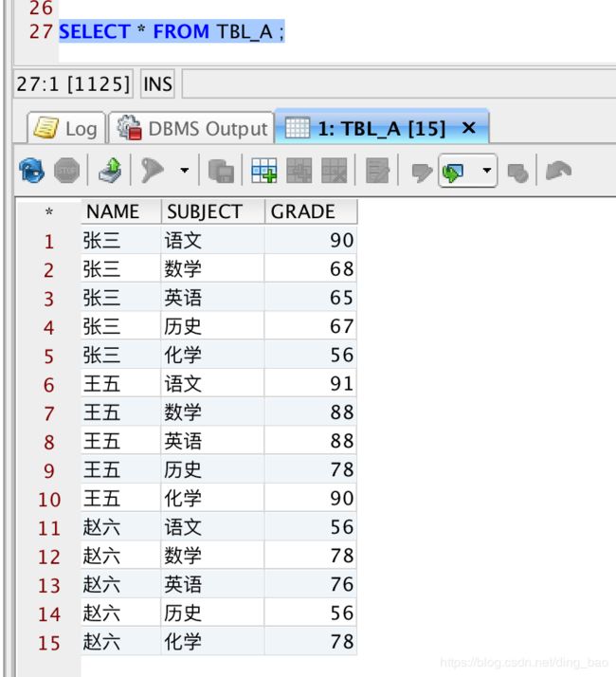The image size is (616, 677).
Task: Click line number 27 in the gutter
Action: [41, 31]
